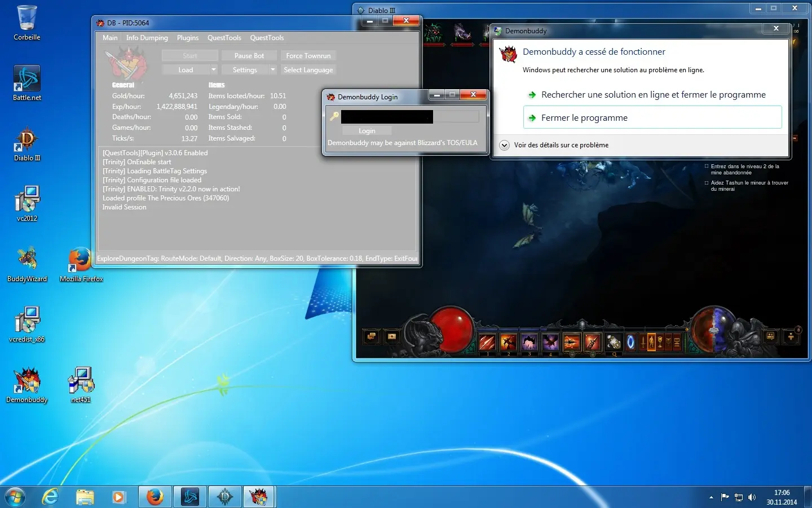This screenshot has width=812, height=508.
Task: Open Windows Explorer from taskbar
Action: (85, 497)
